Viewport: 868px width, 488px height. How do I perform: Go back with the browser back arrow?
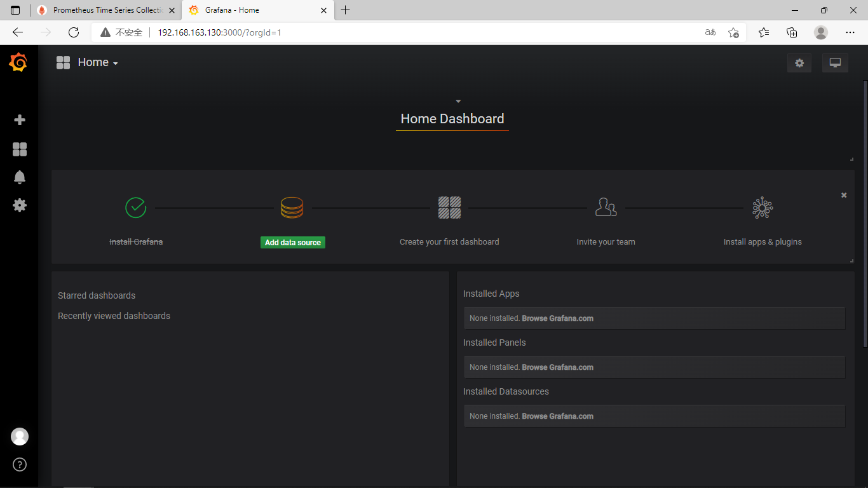click(x=18, y=32)
